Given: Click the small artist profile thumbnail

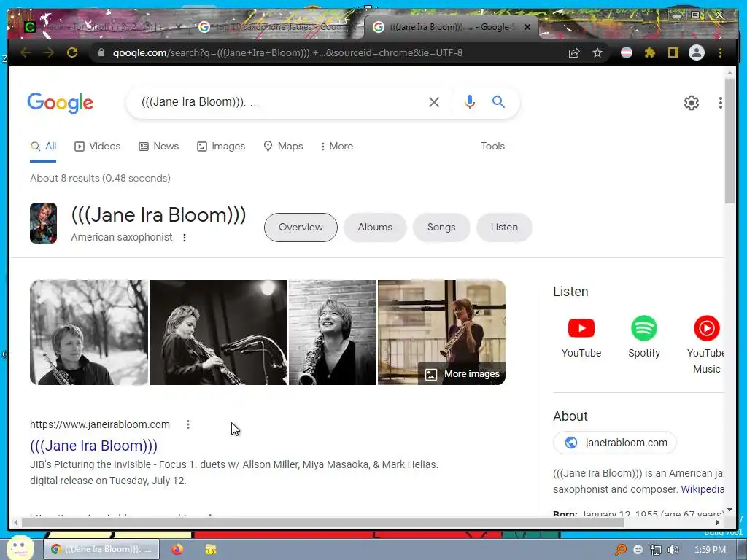Looking at the screenshot, I should coord(43,223).
